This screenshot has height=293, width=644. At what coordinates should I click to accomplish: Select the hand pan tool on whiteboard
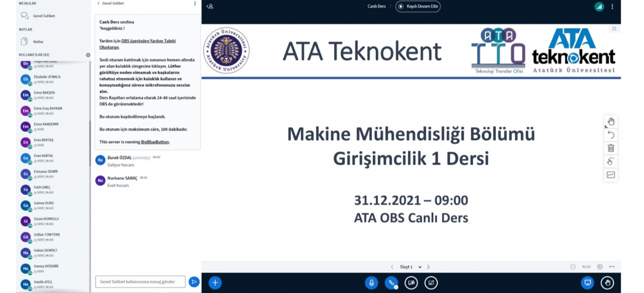611,122
